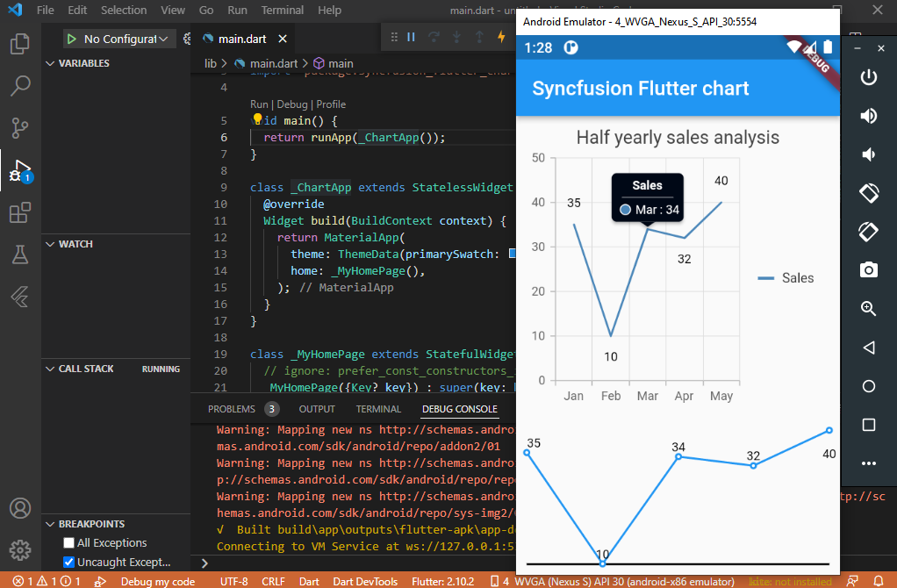Run main via the Run code lens

261,103
